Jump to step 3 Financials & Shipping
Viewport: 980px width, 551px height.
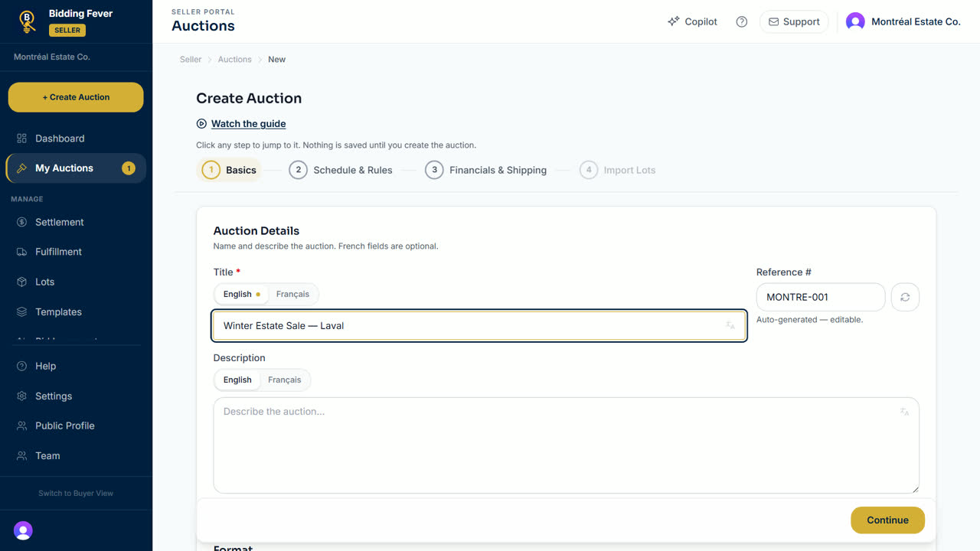(486, 170)
